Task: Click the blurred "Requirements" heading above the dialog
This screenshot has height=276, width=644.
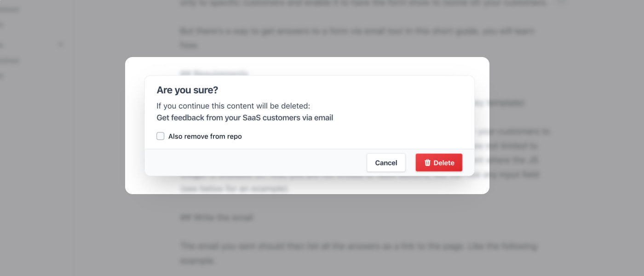Action: (x=214, y=73)
